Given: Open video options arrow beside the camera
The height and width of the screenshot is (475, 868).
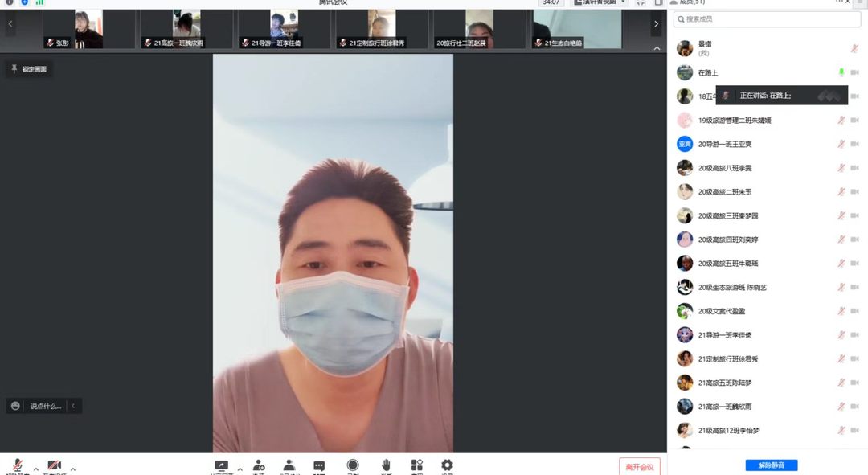Looking at the screenshot, I should pos(72,469).
